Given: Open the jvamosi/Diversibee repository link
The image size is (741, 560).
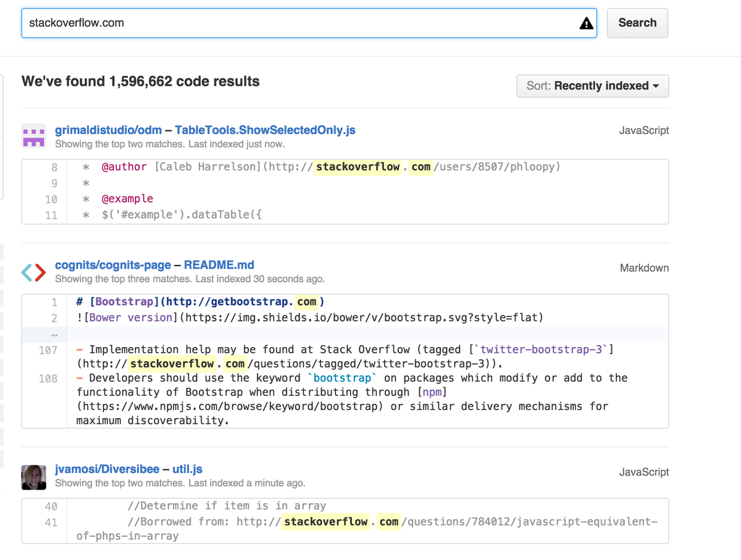Looking at the screenshot, I should (x=107, y=469).
